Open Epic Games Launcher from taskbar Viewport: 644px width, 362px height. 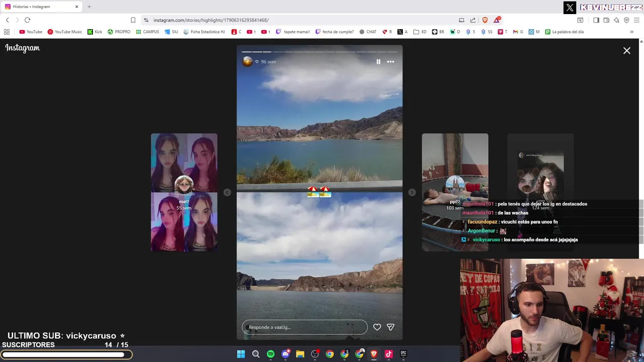point(404,354)
